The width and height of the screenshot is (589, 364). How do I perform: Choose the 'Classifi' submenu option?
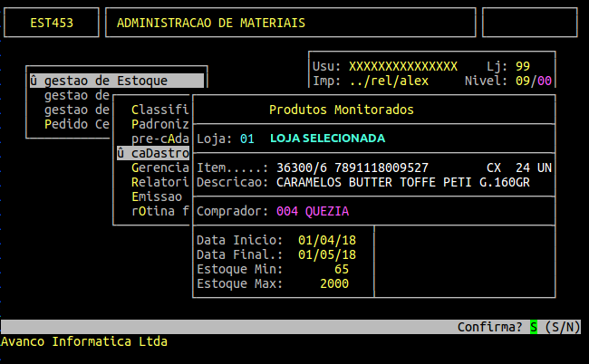[x=159, y=110]
